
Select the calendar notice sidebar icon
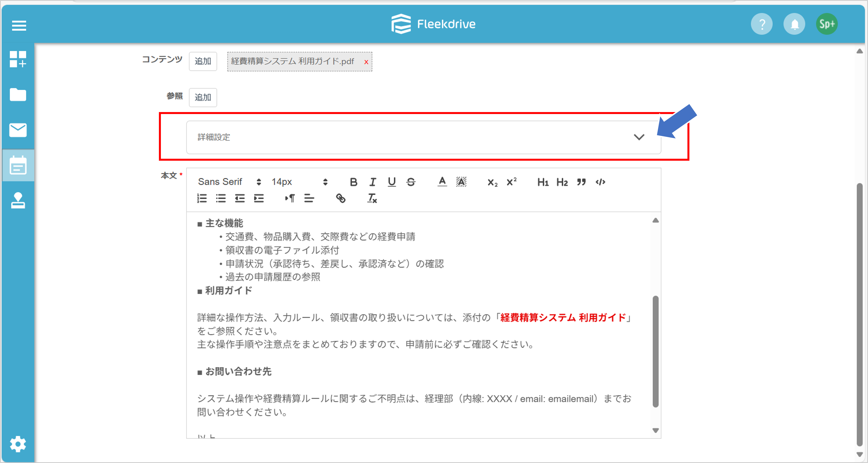pos(18,165)
